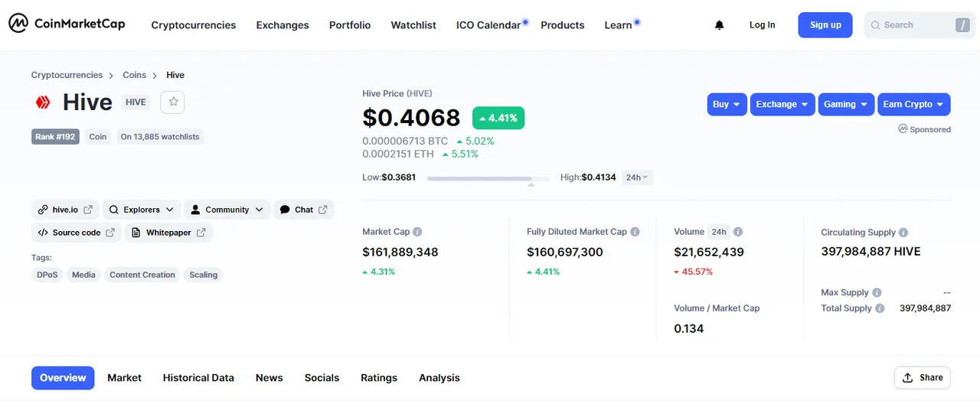Go to Portfolio in the top nav
Image resolution: width=980 pixels, height=407 pixels.
tap(350, 25)
